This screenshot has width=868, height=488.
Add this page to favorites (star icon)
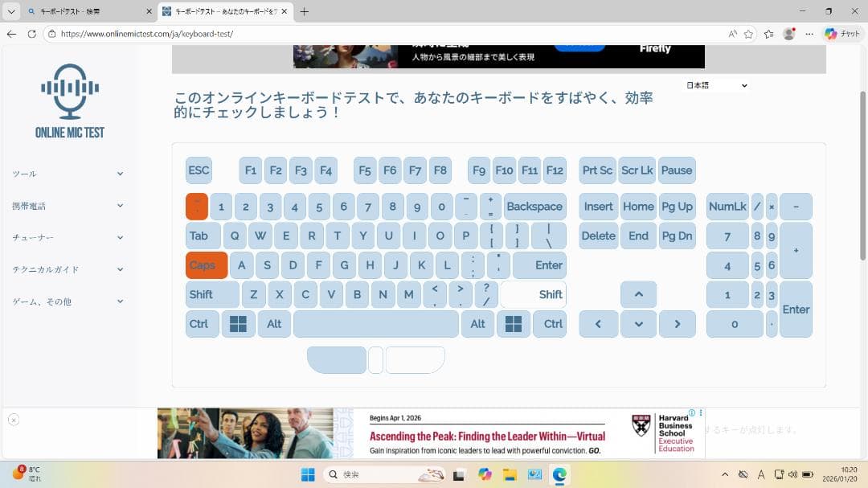point(748,34)
